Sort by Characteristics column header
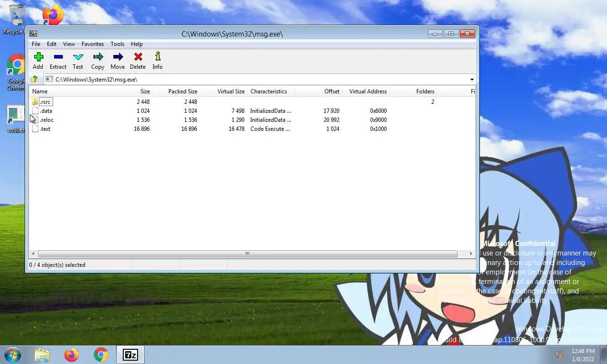This screenshot has height=364, width=607. point(271,91)
